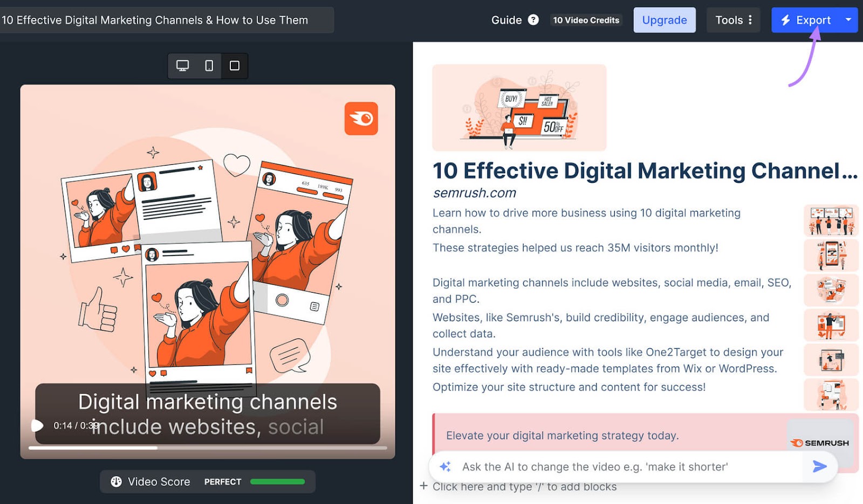Click the Video Score gauge icon
863x504 pixels.
pos(117,481)
